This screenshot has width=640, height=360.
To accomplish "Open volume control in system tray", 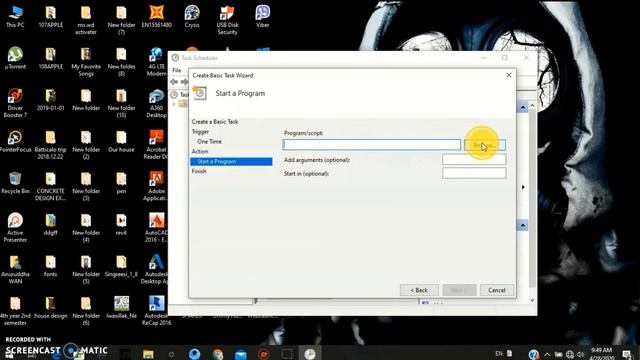I will [580, 354].
